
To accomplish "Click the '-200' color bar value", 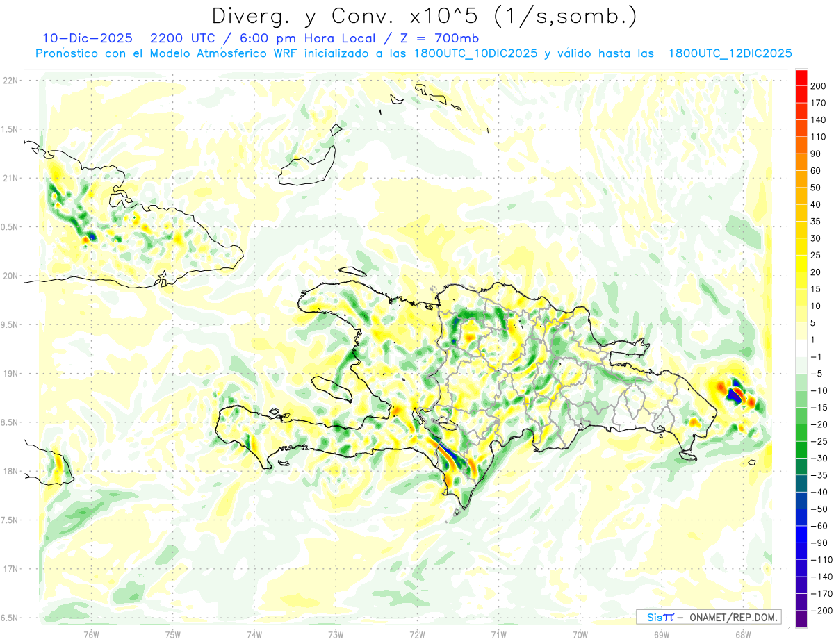I will (x=821, y=611).
